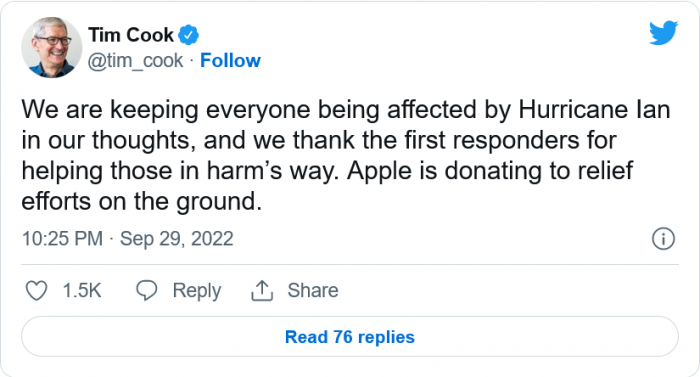Viewport: 700px width, 377px height.
Task: Click the tweet's last line efforts on the ground
Action: click(142, 202)
